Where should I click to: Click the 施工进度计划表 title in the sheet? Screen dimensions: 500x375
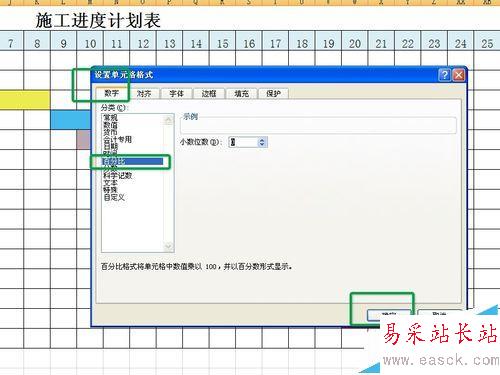coord(98,21)
